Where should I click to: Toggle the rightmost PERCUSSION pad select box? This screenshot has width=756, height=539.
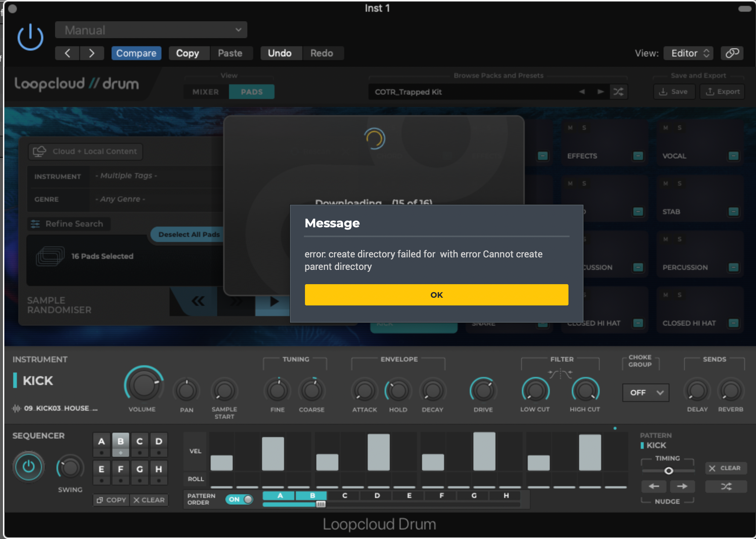tap(733, 267)
